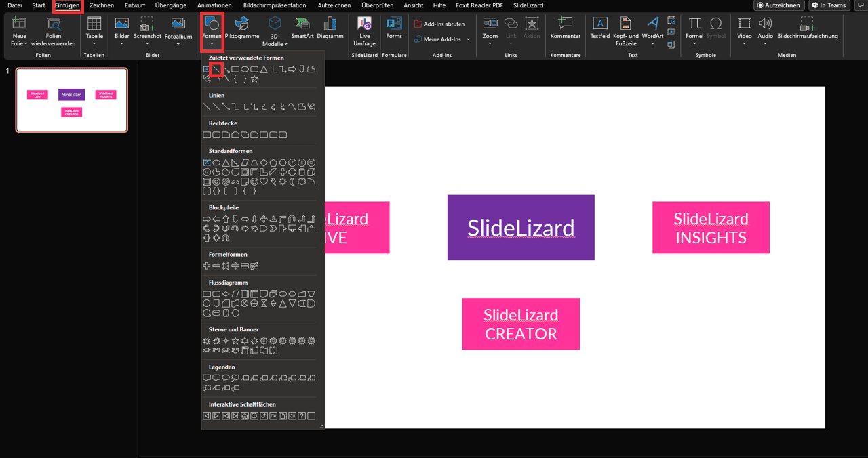Select slide 1 thumbnail in the panel

(x=72, y=100)
